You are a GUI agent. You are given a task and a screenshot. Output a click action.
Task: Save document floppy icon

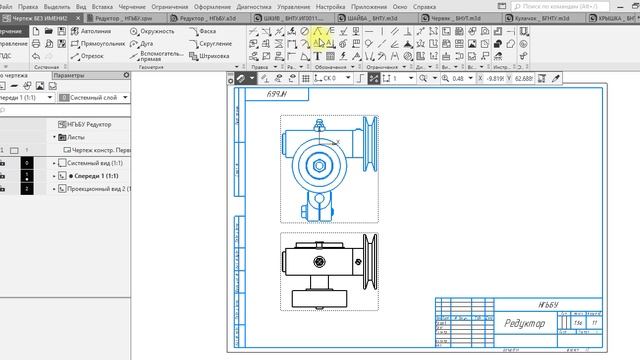[61, 31]
